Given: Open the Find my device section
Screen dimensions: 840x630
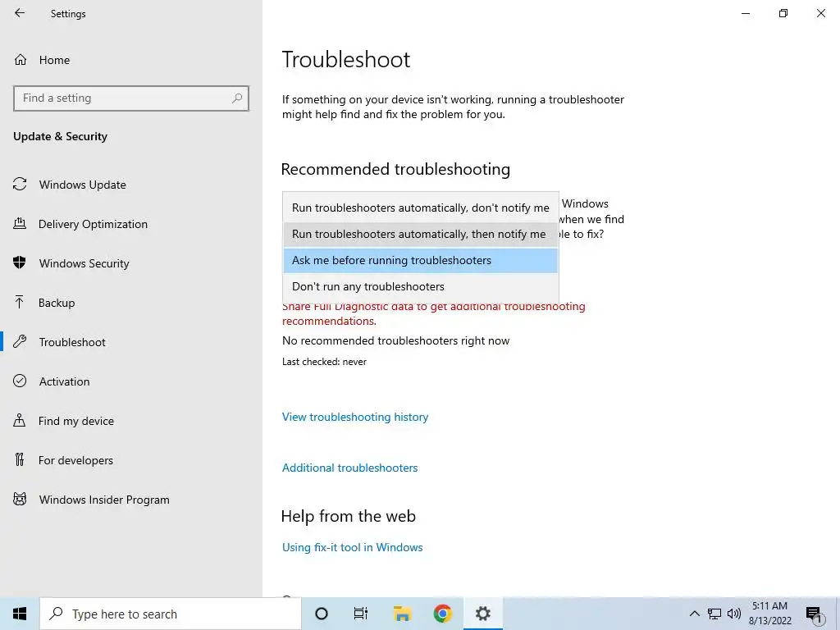Looking at the screenshot, I should 76,421.
